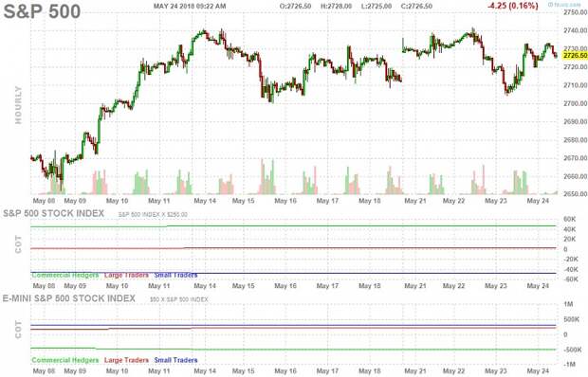Click the HOURLY timeframe label
Screen dimensions: 588x377
pos(18,105)
